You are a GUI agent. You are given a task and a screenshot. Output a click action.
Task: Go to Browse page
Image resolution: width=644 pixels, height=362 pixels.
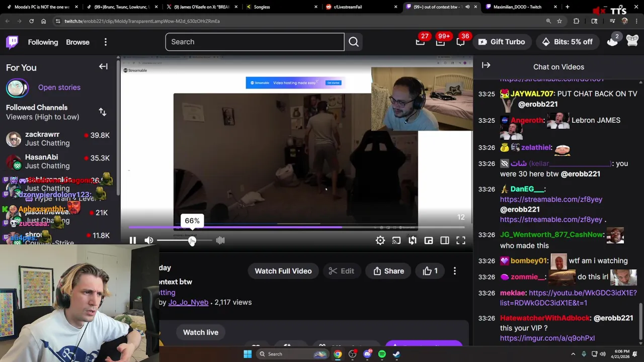tap(77, 42)
